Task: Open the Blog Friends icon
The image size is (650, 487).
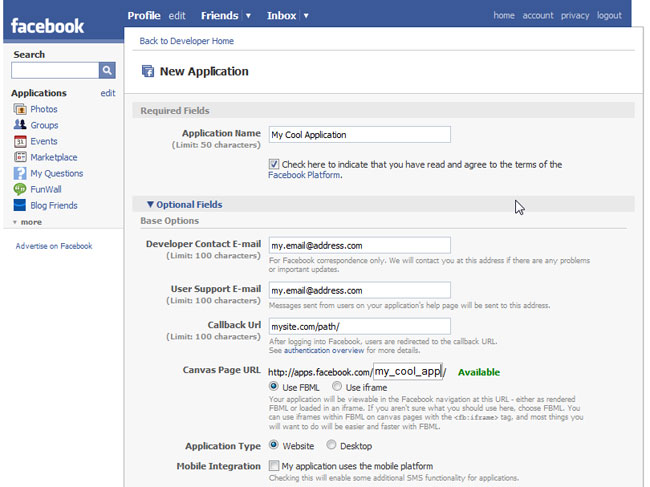Action: (20, 205)
